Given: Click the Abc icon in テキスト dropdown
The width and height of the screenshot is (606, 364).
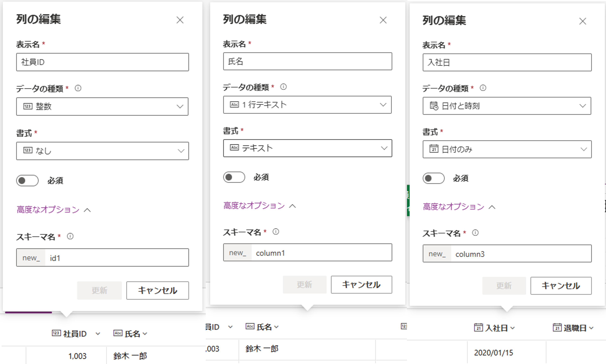Looking at the screenshot, I should point(234,147).
